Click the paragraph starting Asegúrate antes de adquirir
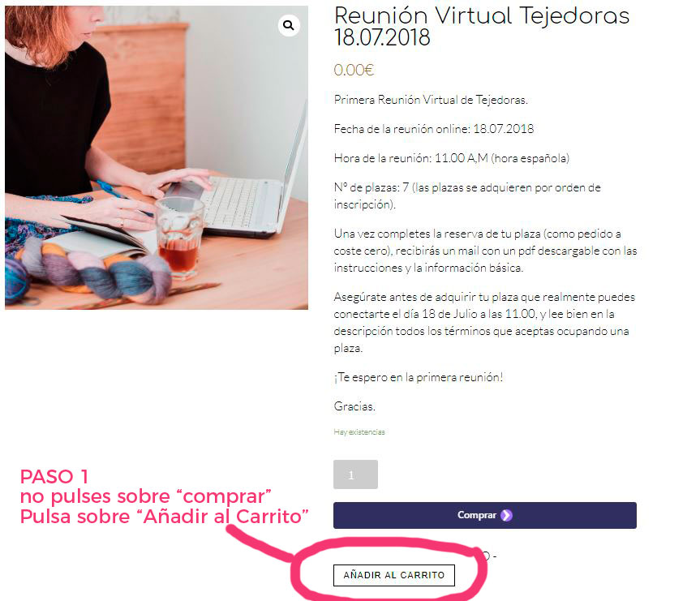The image size is (700, 601). click(x=484, y=322)
